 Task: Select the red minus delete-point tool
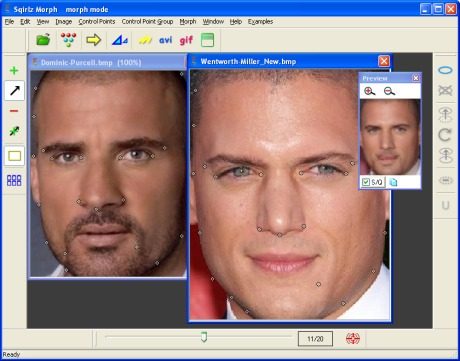[14, 111]
